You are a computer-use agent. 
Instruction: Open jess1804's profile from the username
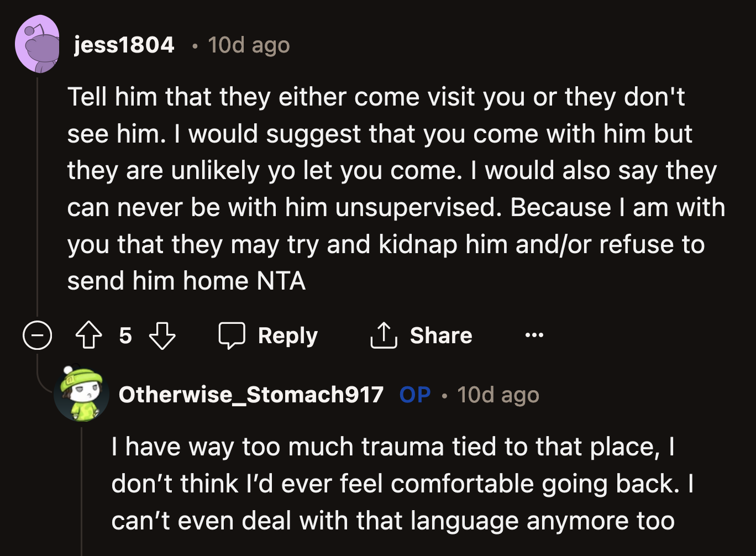(124, 44)
